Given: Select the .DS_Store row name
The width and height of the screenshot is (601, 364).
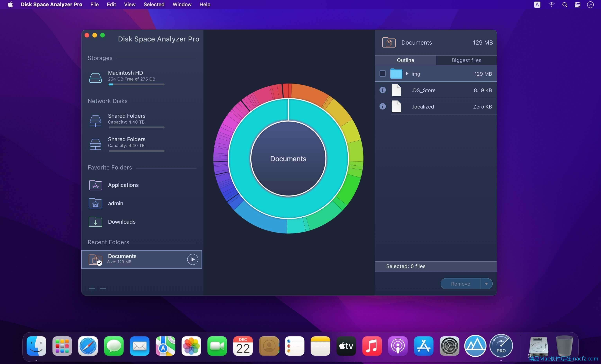Looking at the screenshot, I should [x=423, y=90].
